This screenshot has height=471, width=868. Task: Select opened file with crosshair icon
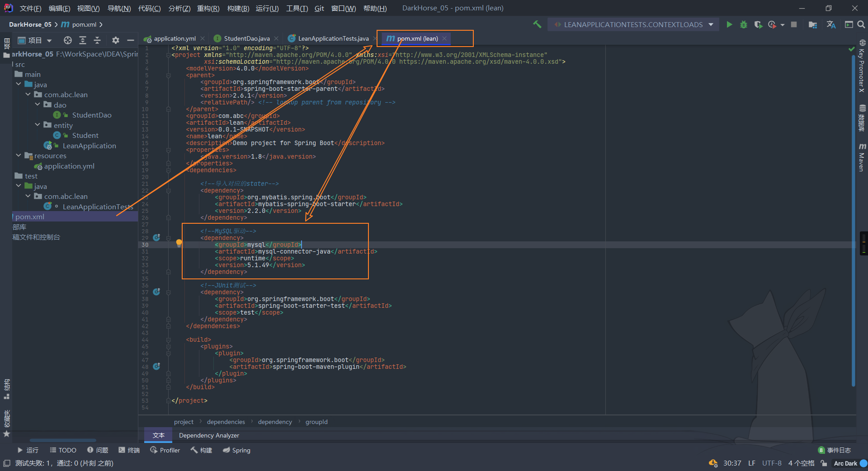[67, 40]
